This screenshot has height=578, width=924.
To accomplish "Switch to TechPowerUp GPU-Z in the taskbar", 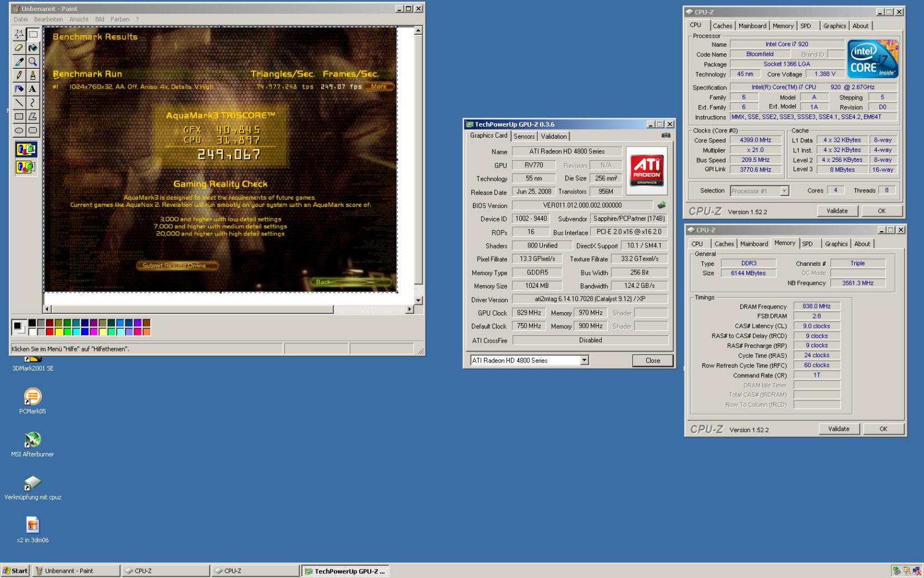I will [345, 570].
